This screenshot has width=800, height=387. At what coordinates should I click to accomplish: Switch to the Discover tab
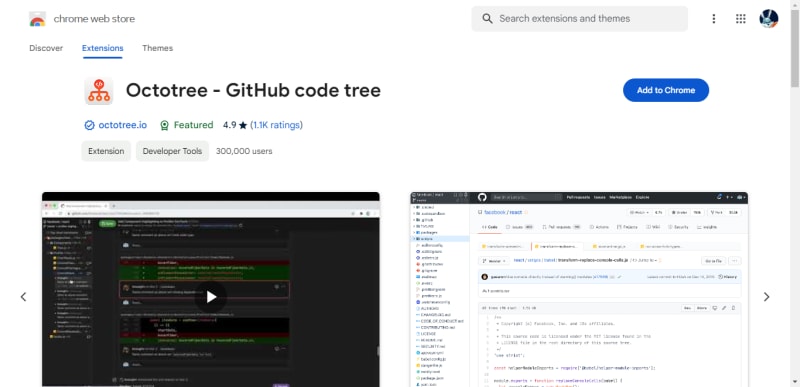(46, 48)
